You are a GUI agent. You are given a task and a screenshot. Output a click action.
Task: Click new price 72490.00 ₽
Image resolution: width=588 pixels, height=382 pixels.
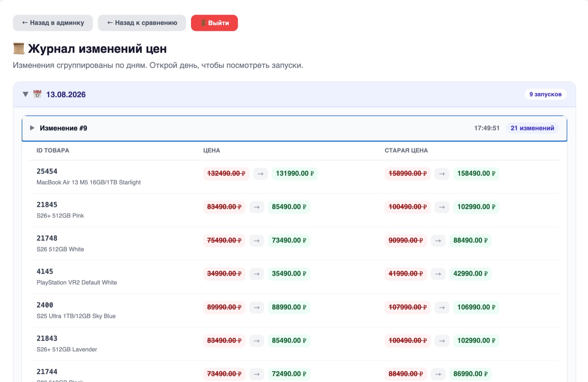click(289, 374)
